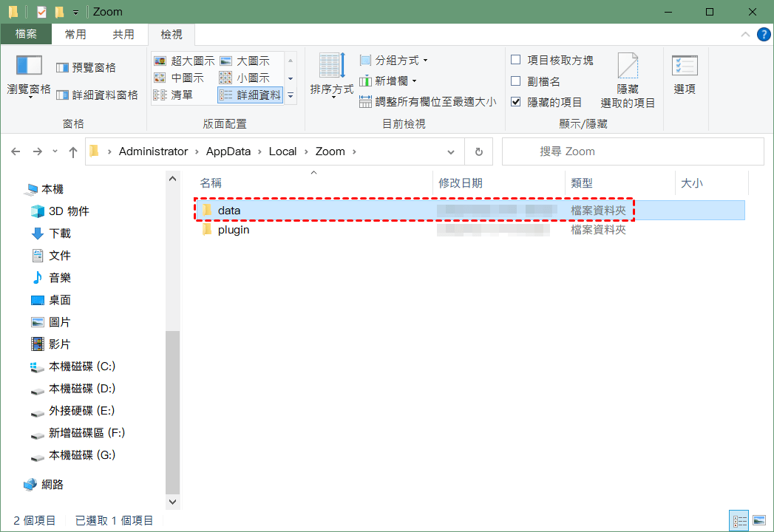Open 選項 folder options
Viewport: 774px width, 532px height.
pyautogui.click(x=685, y=75)
